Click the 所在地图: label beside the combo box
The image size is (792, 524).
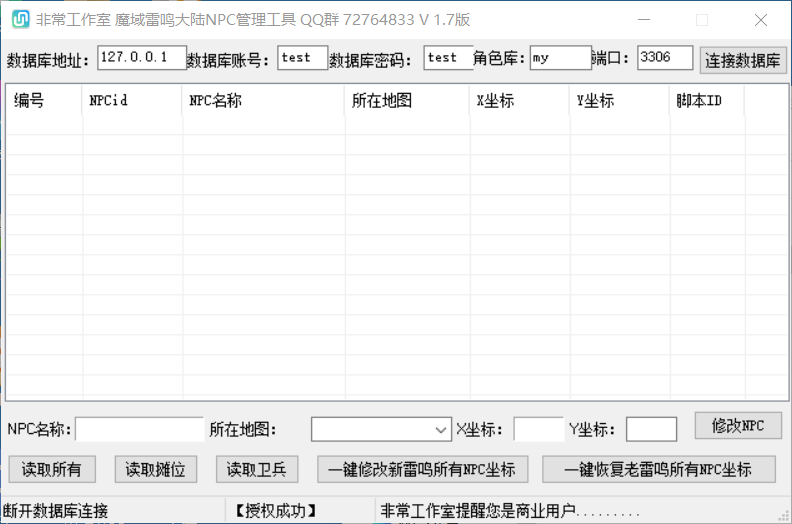243,430
